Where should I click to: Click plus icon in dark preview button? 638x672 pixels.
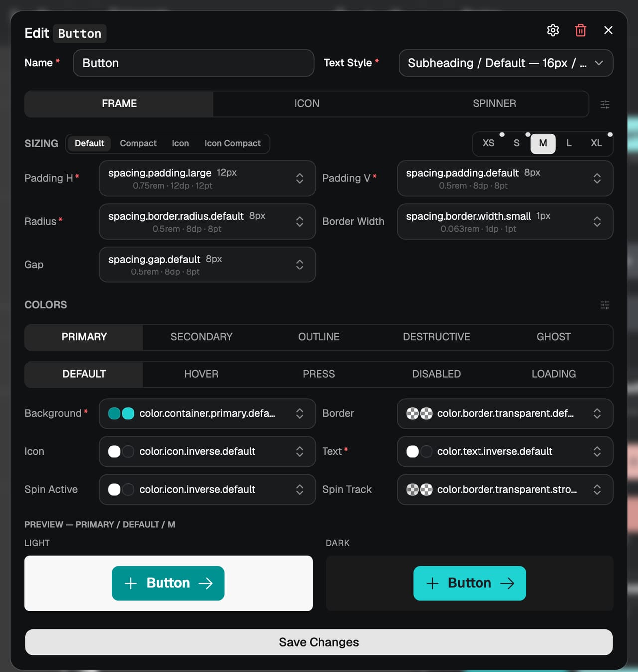pos(433,583)
